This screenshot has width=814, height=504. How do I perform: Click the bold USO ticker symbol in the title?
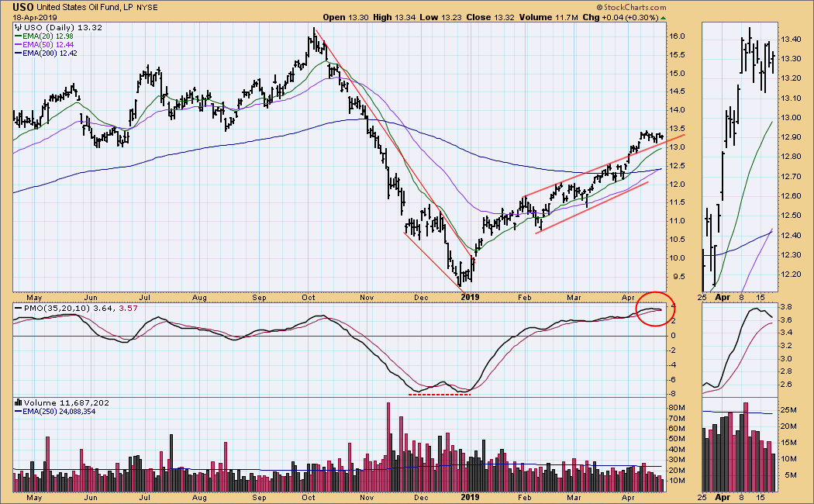23,7
